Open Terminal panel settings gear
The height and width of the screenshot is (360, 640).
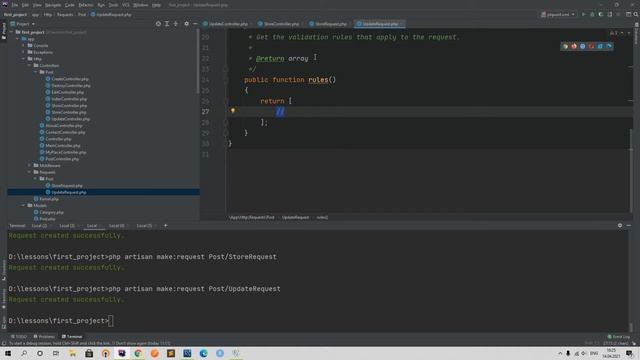620,225
